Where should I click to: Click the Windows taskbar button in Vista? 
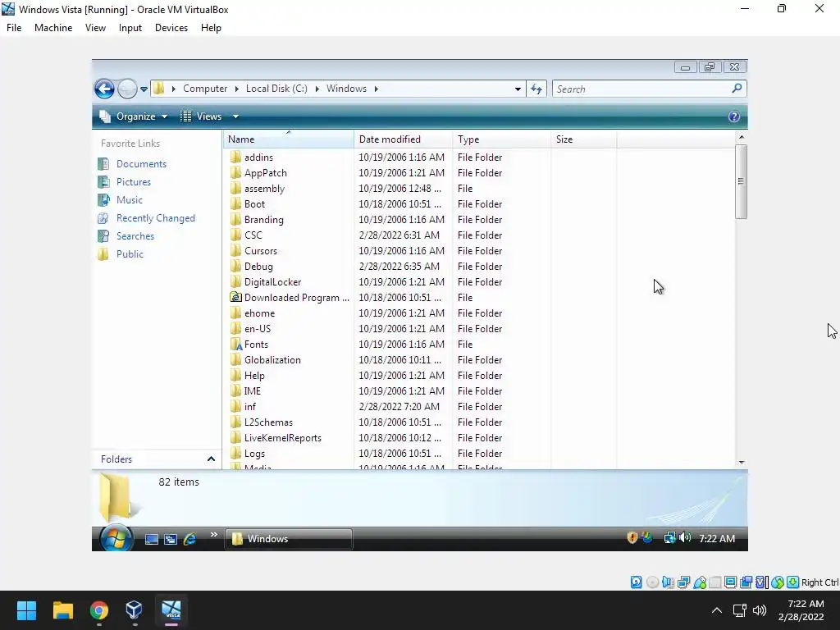tap(289, 539)
